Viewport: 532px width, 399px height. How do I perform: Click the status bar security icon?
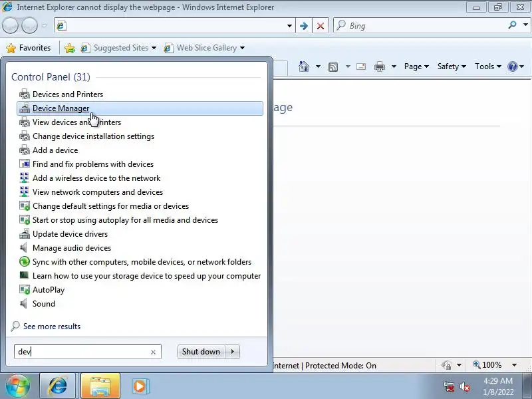pos(446,365)
